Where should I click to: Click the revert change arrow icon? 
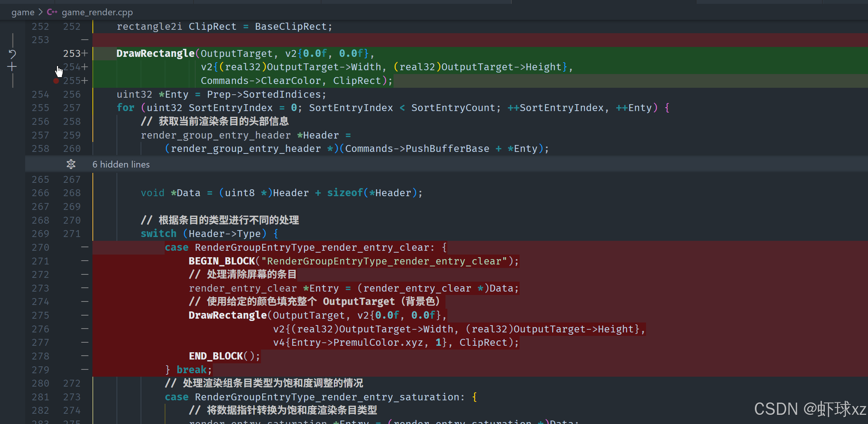coord(12,54)
